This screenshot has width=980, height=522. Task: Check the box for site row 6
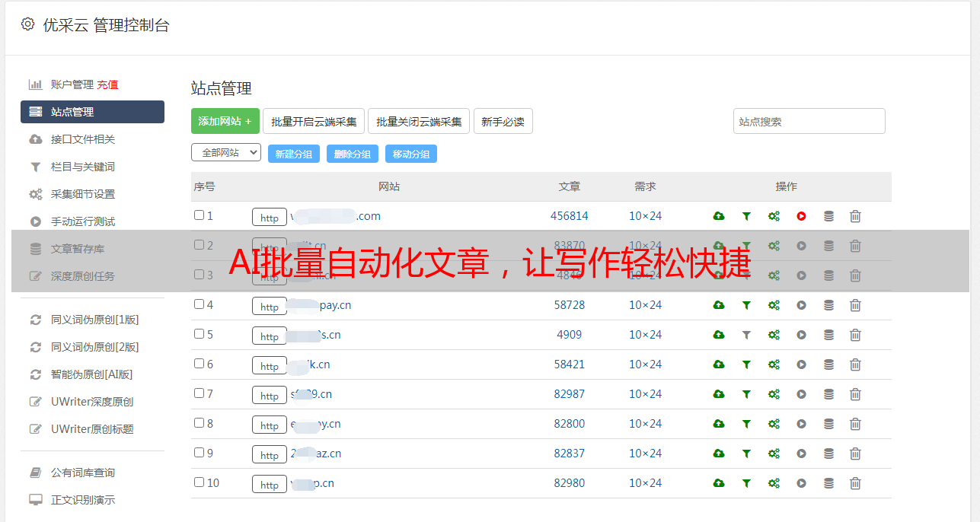pos(199,364)
